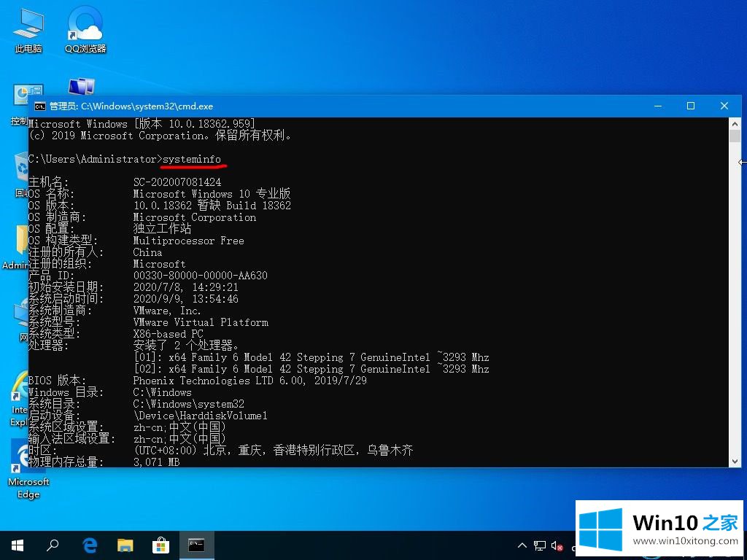Click host name SC-202007081424
747x560 pixels.
tap(177, 182)
